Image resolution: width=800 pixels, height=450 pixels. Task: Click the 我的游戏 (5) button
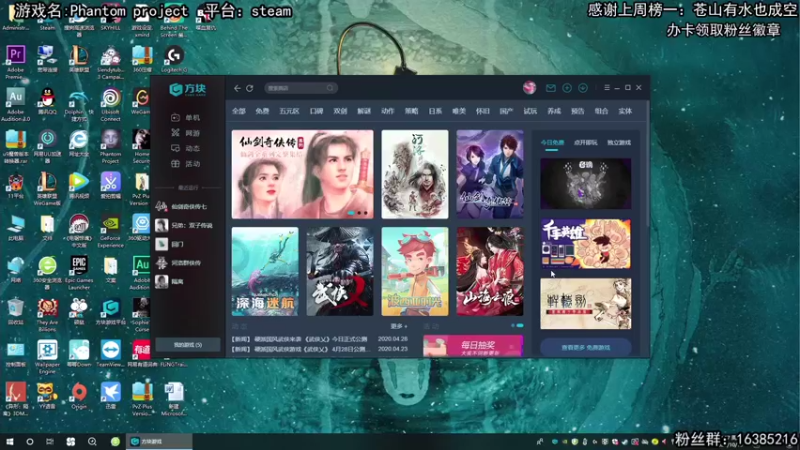click(x=187, y=345)
